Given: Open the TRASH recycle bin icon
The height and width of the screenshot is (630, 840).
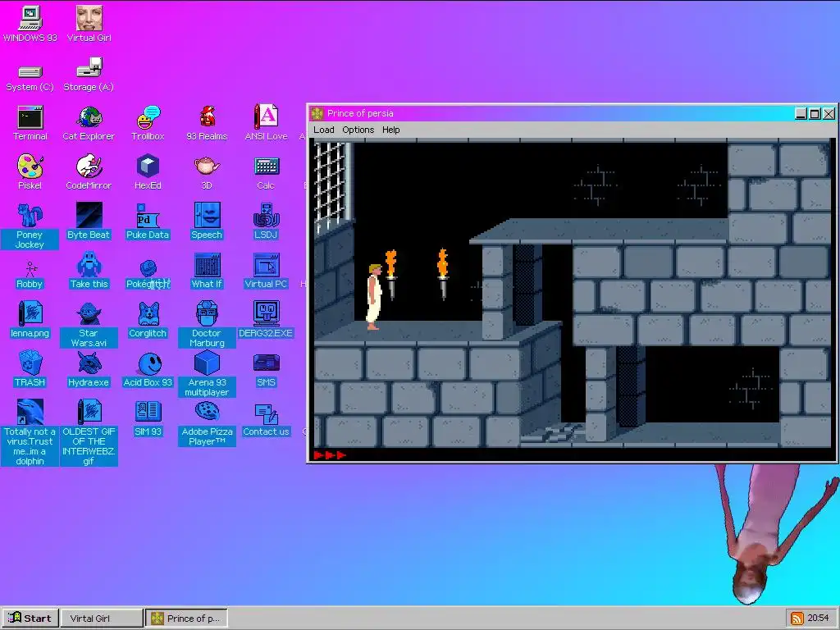Looking at the screenshot, I should (30, 369).
